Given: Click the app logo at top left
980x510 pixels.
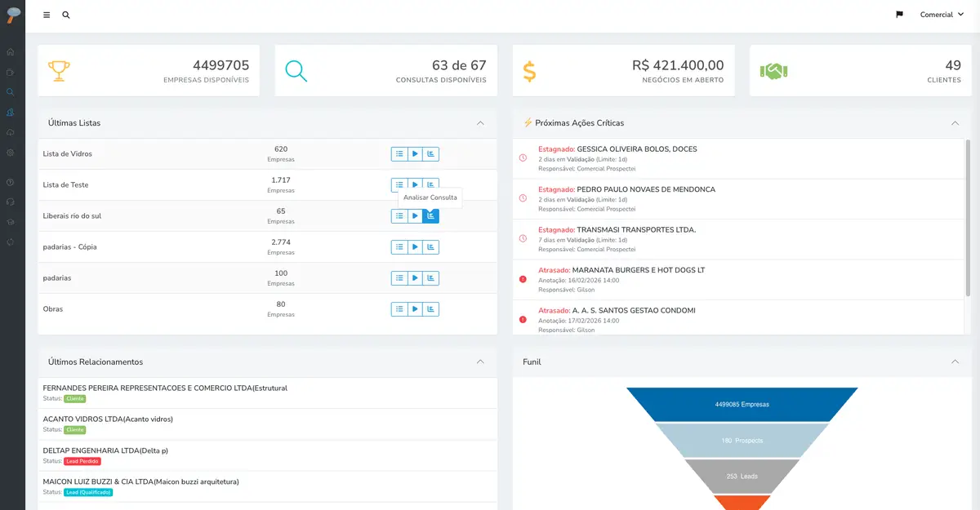Looking at the screenshot, I should coord(12,15).
